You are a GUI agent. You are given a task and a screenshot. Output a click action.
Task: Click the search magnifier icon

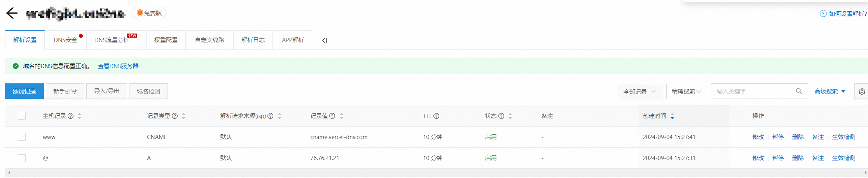pos(799,91)
